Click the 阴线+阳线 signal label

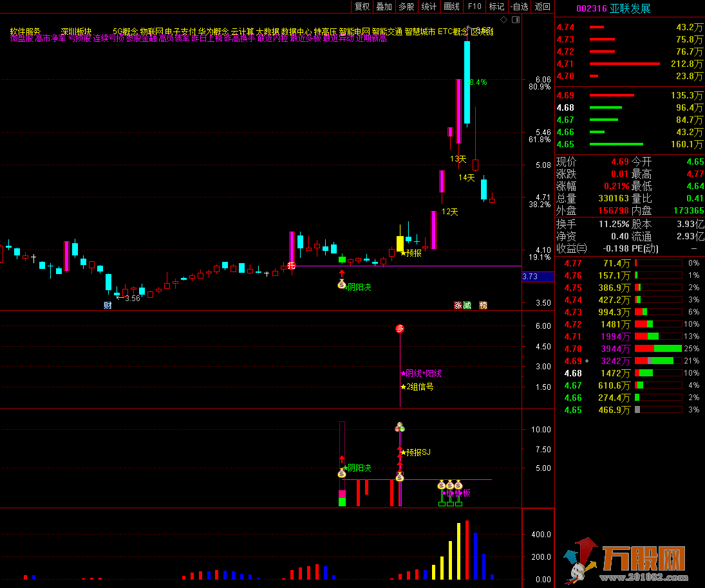click(423, 373)
